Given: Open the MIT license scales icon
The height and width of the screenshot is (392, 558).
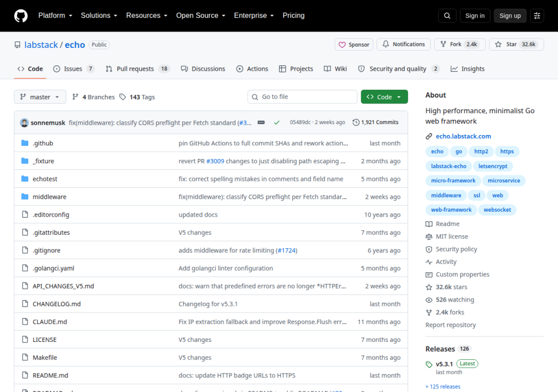Looking at the screenshot, I should pyautogui.click(x=429, y=236).
